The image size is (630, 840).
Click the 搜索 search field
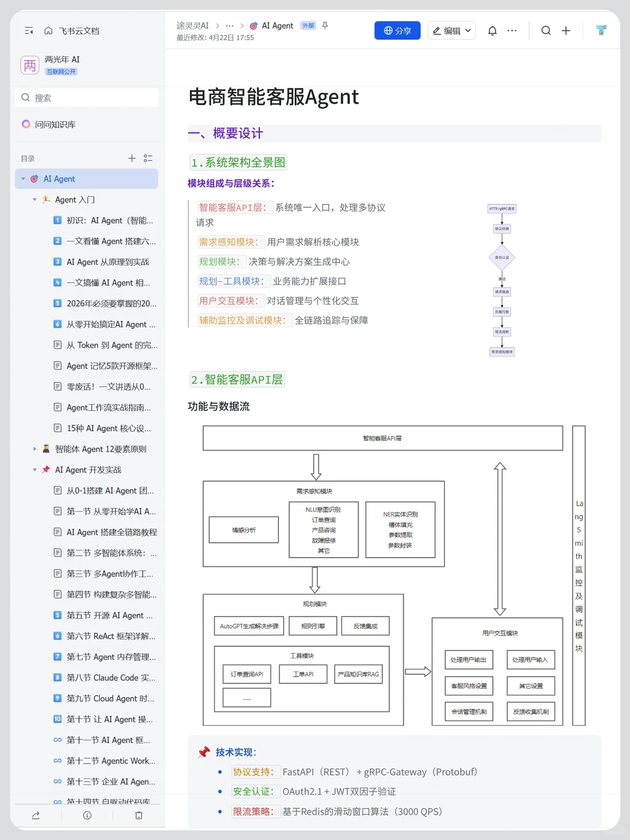click(86, 97)
